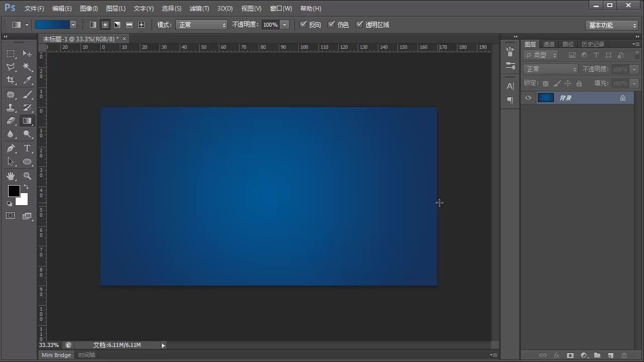This screenshot has width=644, height=362.
Task: Add a layer mask button
Action: pyautogui.click(x=570, y=355)
